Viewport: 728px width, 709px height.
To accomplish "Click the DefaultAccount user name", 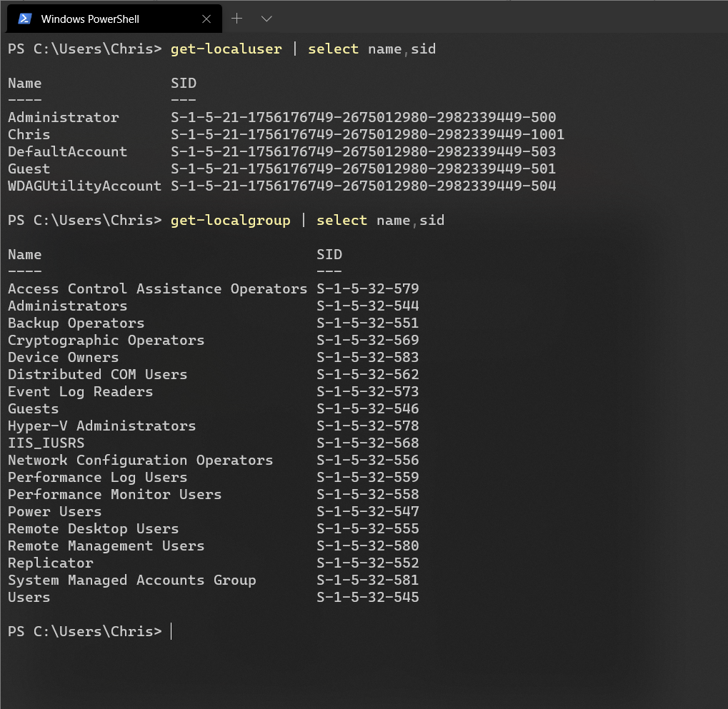I will (67, 152).
